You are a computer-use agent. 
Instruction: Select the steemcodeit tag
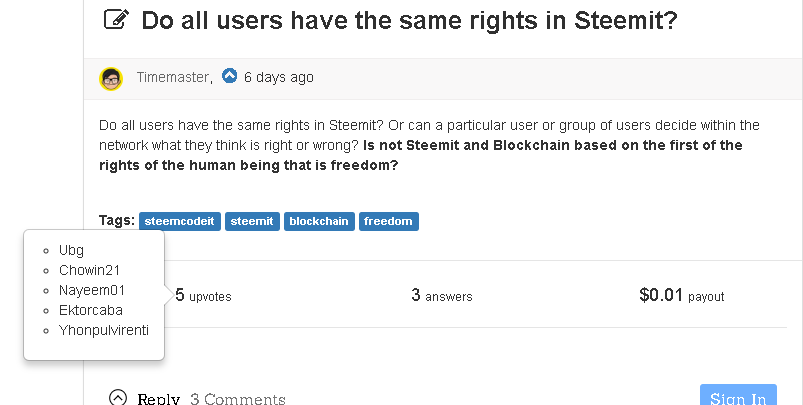179,221
